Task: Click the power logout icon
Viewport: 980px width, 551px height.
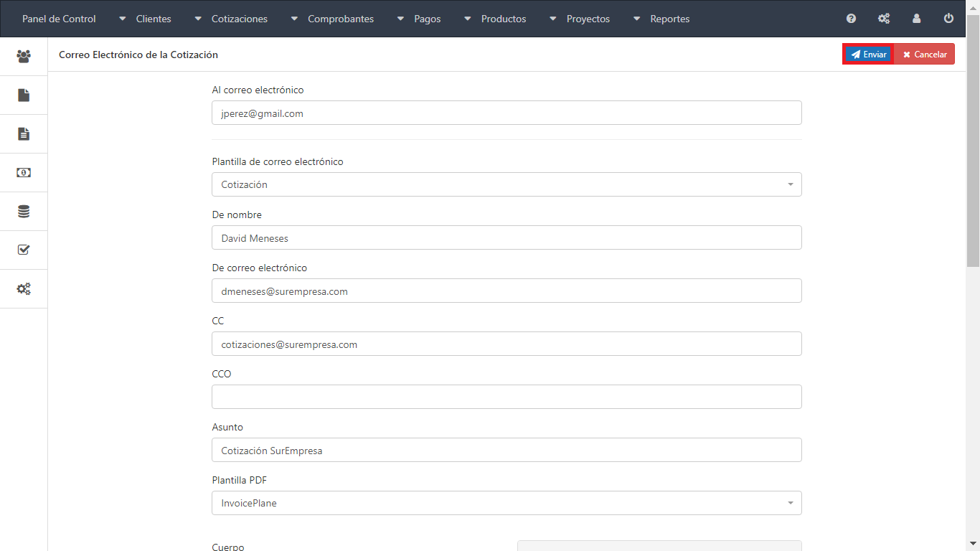Action: click(948, 19)
